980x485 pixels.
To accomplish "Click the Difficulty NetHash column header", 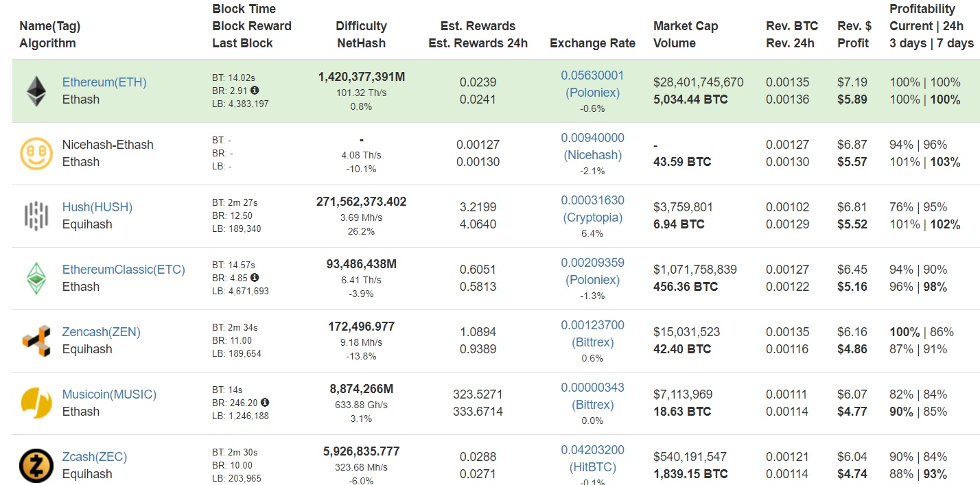I will click(x=361, y=34).
